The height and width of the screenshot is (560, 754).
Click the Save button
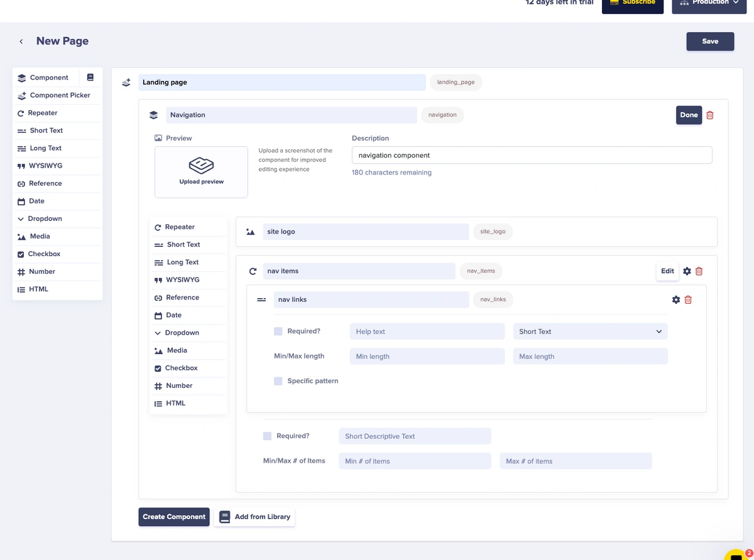(x=710, y=41)
